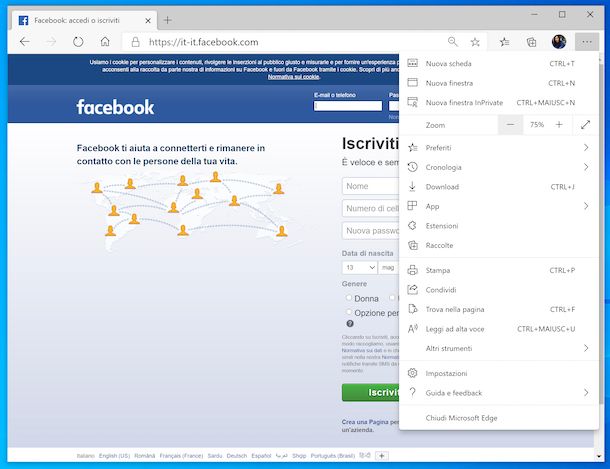Click the green Iscriviti button
The width and height of the screenshot is (610, 469).
click(371, 393)
